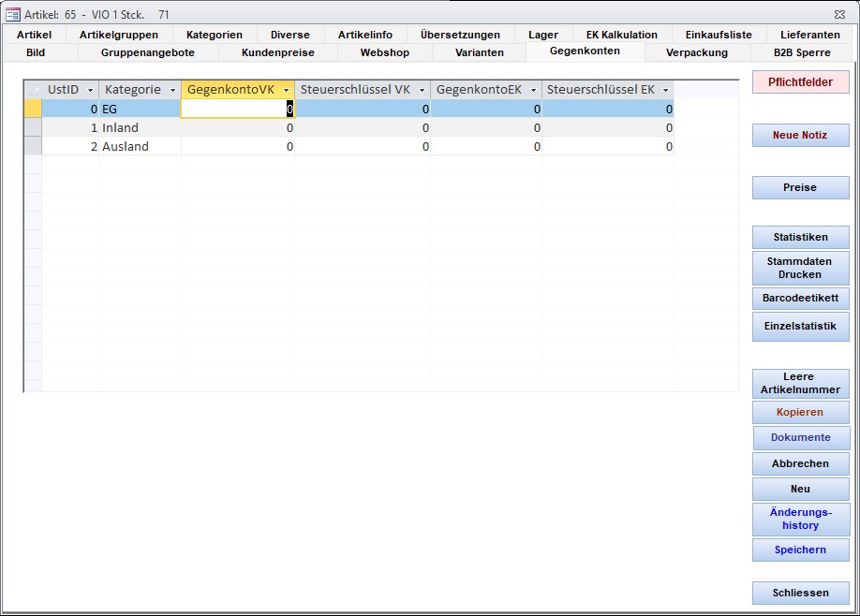
Task: Select the row selector for the Inland row
Action: (x=33, y=127)
